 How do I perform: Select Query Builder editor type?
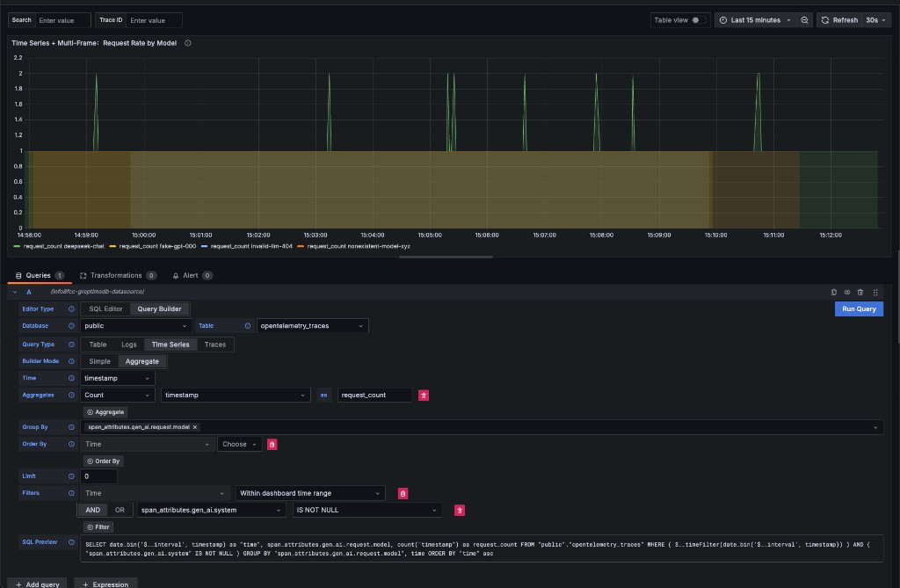point(159,309)
